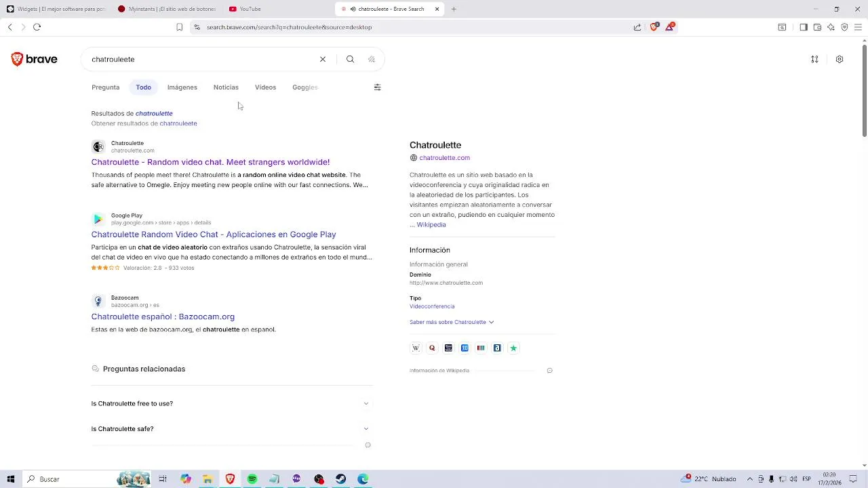This screenshot has width=868, height=488.
Task: Open the browser hamburger main menu
Action: 858,27
